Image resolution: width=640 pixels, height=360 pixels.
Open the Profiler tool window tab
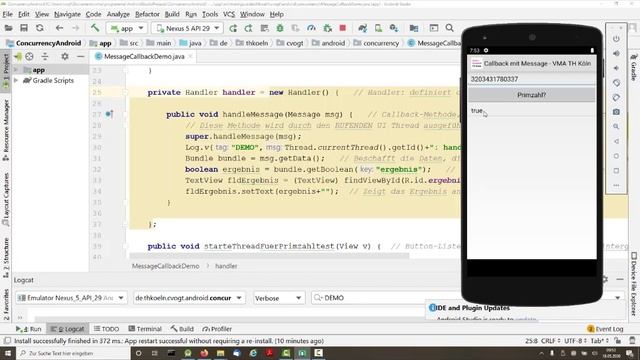pyautogui.click(x=218, y=329)
